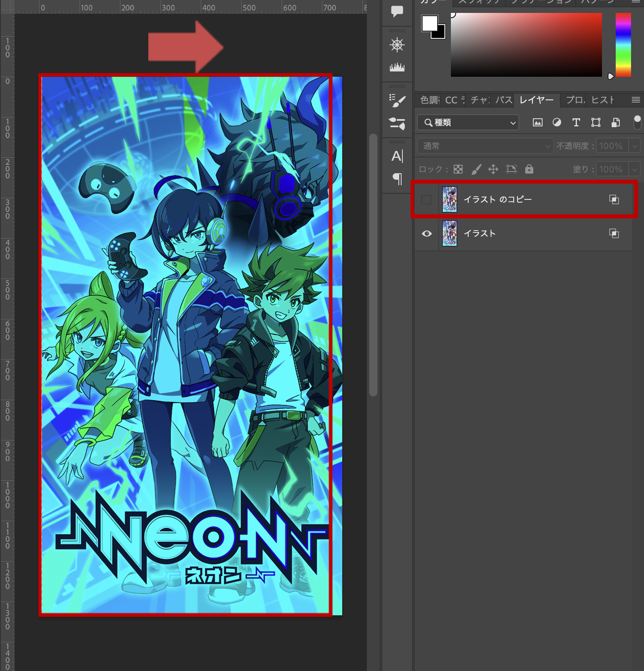Click the 塗り 100% value field
Viewport: 644px width, 671px height.
click(x=612, y=169)
